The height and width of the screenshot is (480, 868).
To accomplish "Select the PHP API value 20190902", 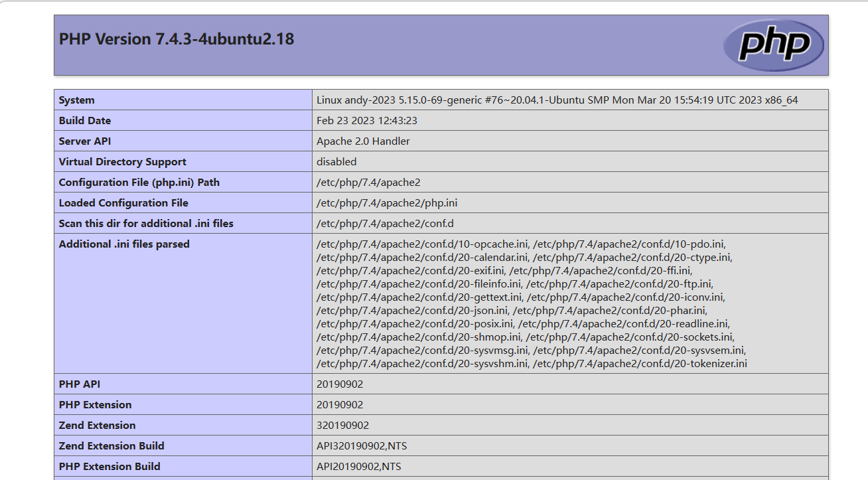I will pyautogui.click(x=340, y=384).
